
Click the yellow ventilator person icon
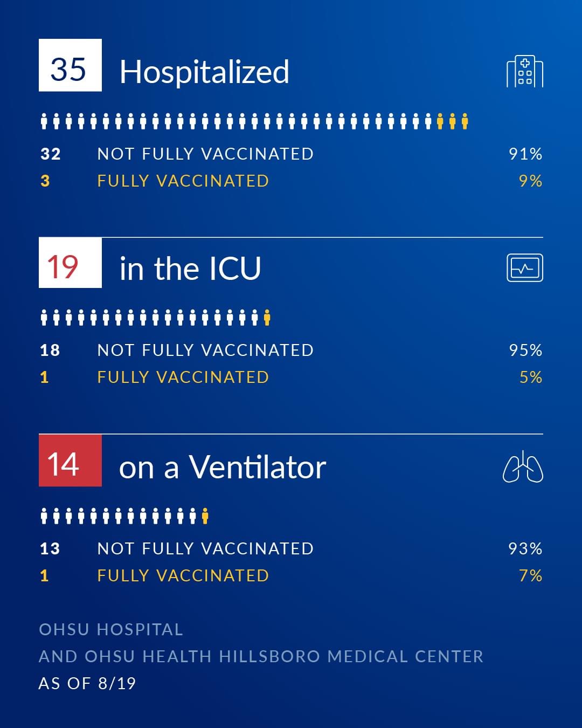[x=205, y=516]
